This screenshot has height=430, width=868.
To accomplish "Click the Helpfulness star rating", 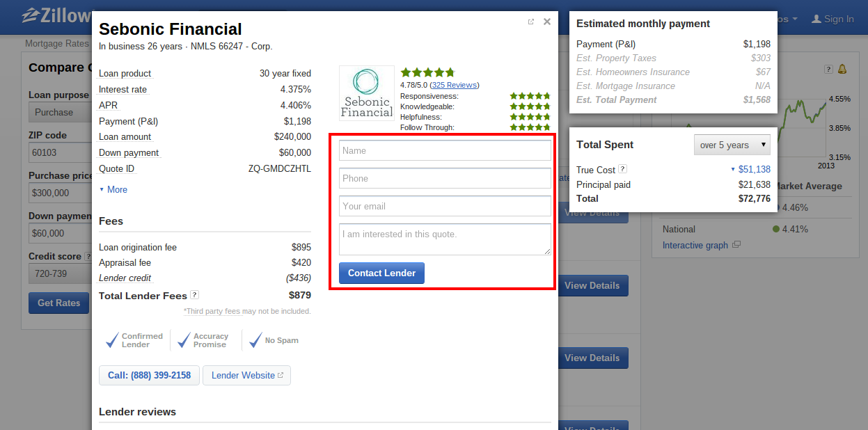I will click(x=530, y=117).
